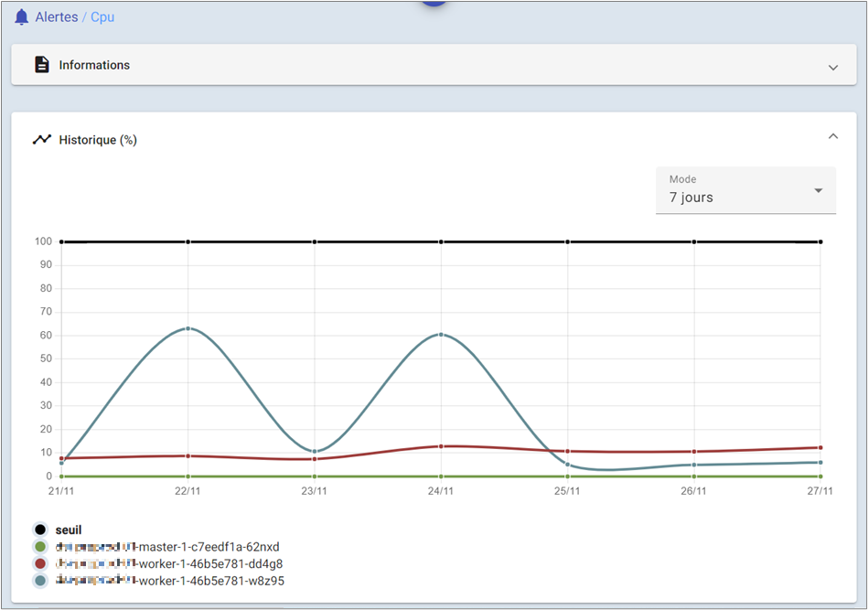
Task: Pick blue line low point at 23/11
Action: 315,452
